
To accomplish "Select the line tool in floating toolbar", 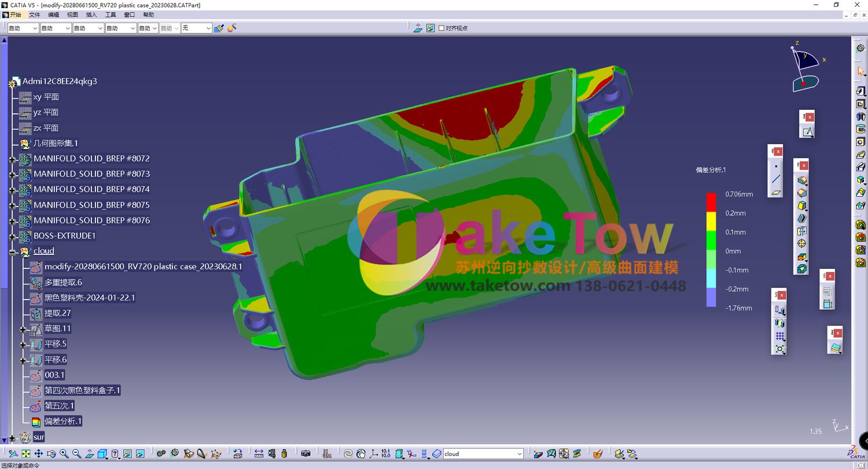I will (x=776, y=179).
